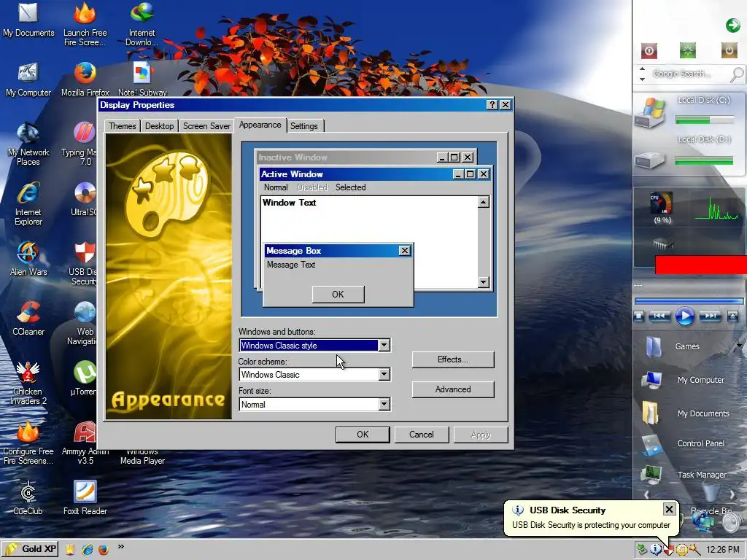This screenshot has height=560, width=747.
Task: Cancel the Display Properties dialog
Action: [x=422, y=435]
